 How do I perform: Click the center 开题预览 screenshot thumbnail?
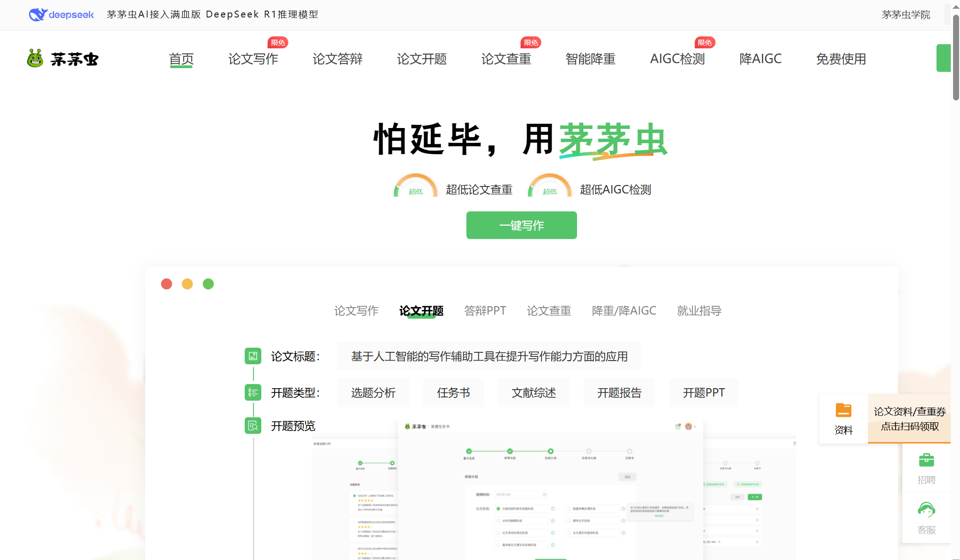click(551, 490)
